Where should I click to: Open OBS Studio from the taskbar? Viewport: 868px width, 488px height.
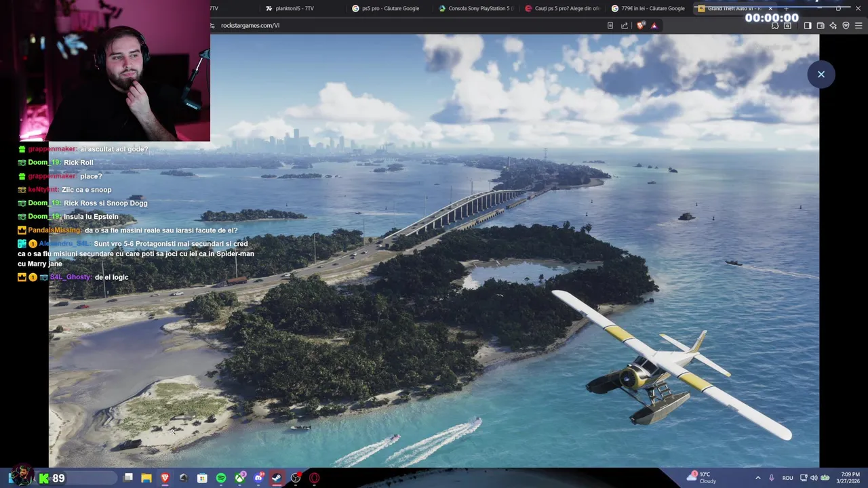pyautogui.click(x=296, y=478)
